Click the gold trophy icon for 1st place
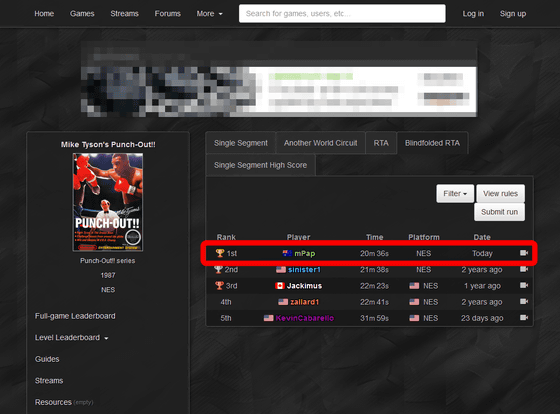Viewport: 560px width, 414px height. 220,253
